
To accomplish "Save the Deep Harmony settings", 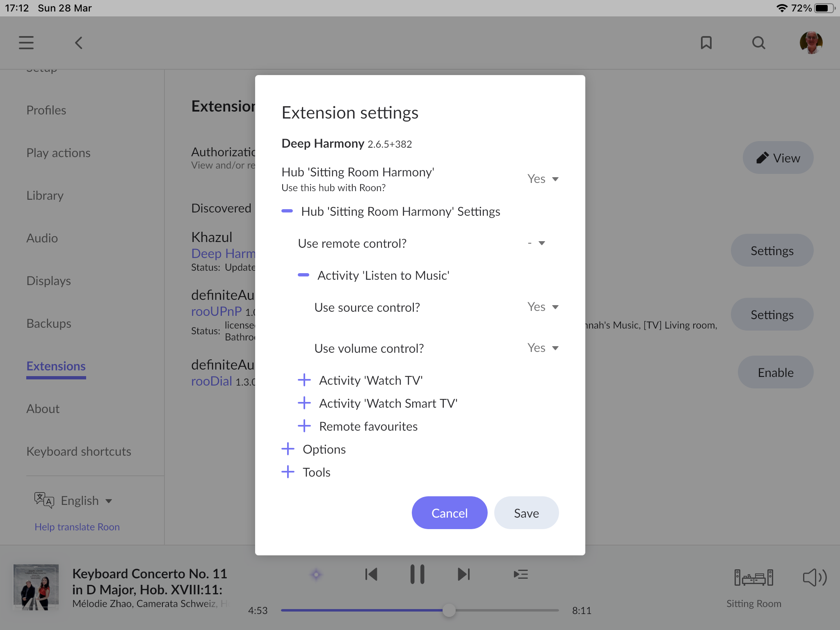I will click(526, 513).
